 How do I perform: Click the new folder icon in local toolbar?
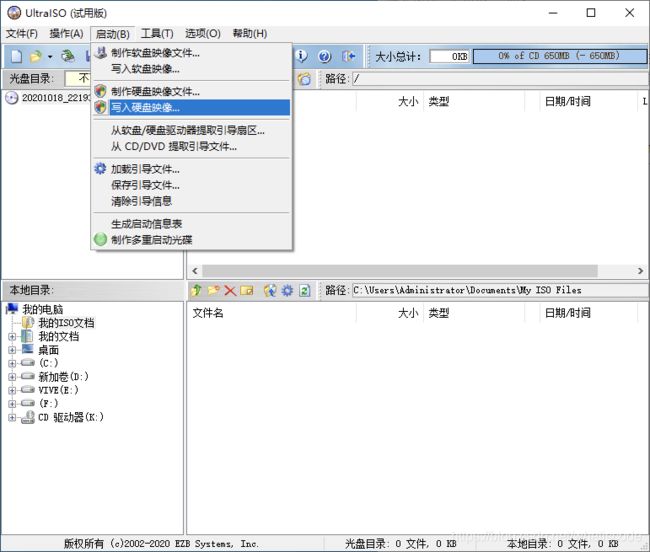pos(213,290)
